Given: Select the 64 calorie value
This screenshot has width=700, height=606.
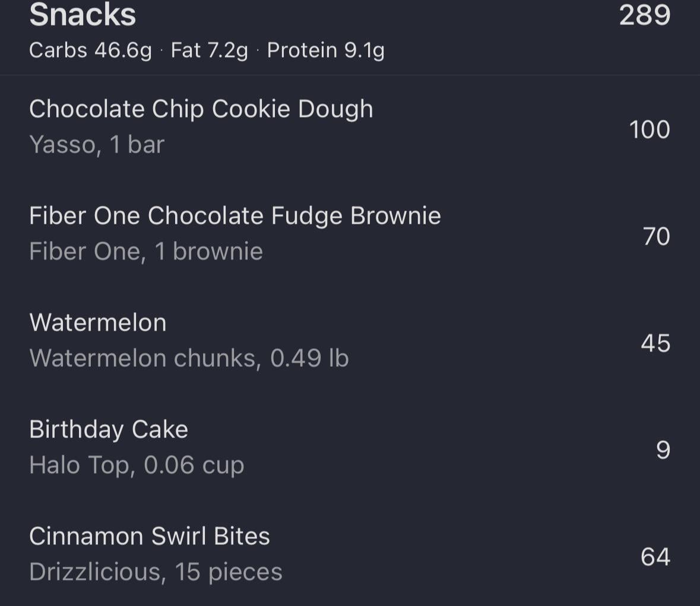Looking at the screenshot, I should (x=655, y=557).
